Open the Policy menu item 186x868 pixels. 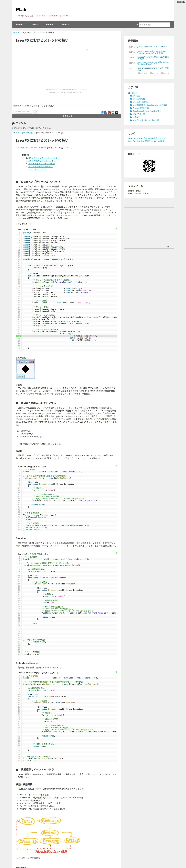tap(49, 25)
